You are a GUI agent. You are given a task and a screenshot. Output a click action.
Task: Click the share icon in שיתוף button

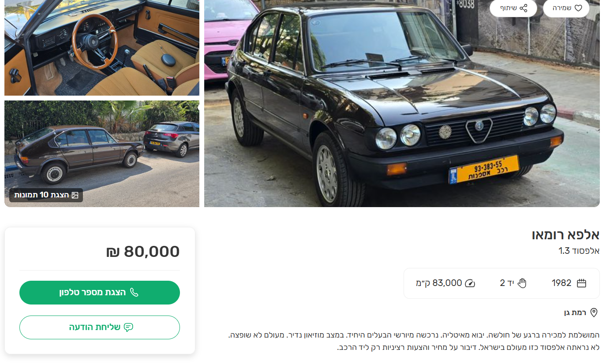524,8
